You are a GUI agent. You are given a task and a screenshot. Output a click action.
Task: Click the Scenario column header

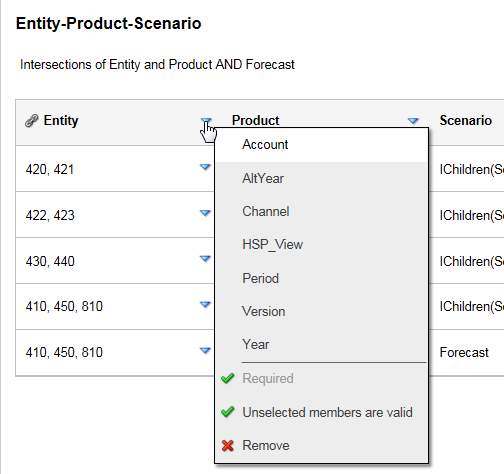tap(465, 120)
